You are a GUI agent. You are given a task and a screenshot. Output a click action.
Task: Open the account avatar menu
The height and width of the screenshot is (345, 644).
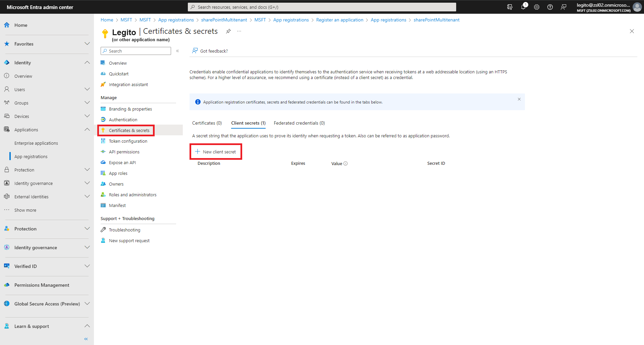[x=637, y=7]
